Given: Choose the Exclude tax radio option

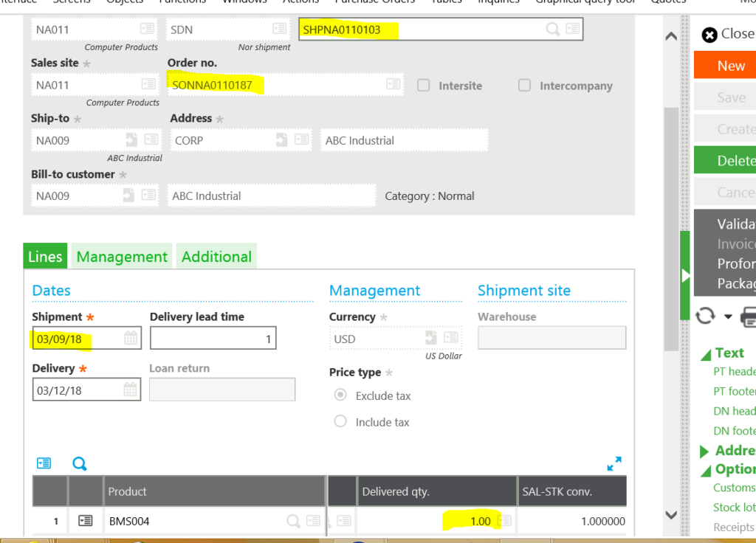Looking at the screenshot, I should click(x=340, y=395).
